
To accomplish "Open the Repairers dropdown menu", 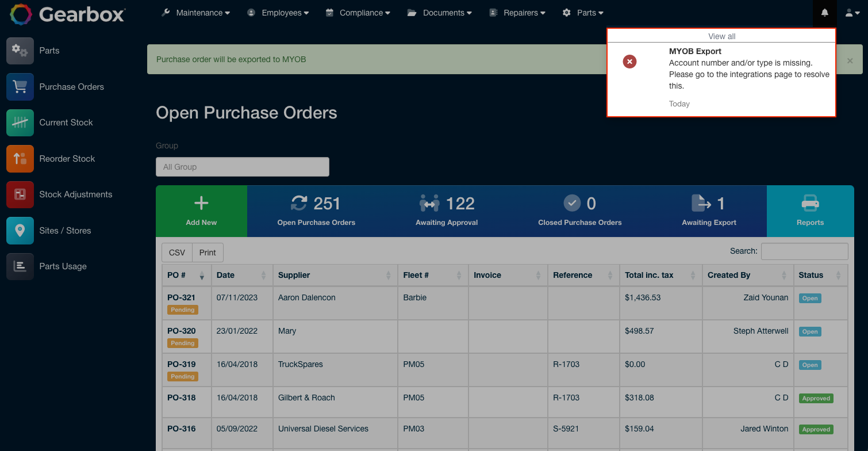I will pos(516,12).
